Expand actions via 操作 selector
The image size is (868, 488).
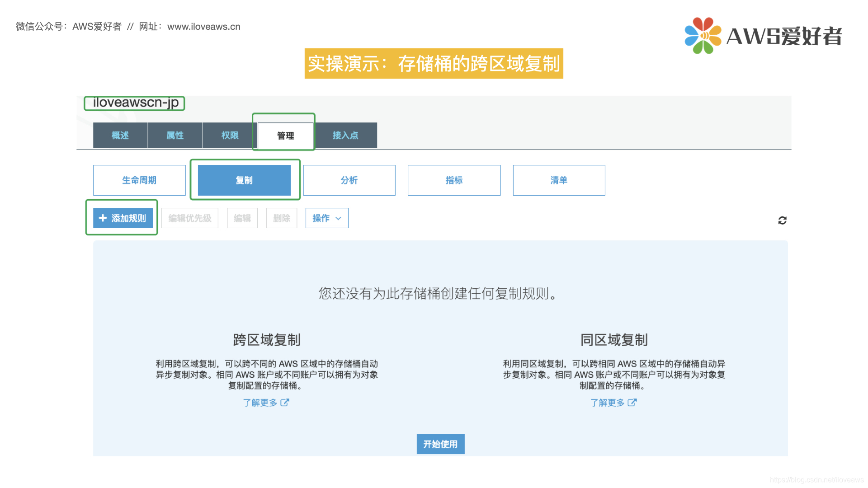coord(326,218)
